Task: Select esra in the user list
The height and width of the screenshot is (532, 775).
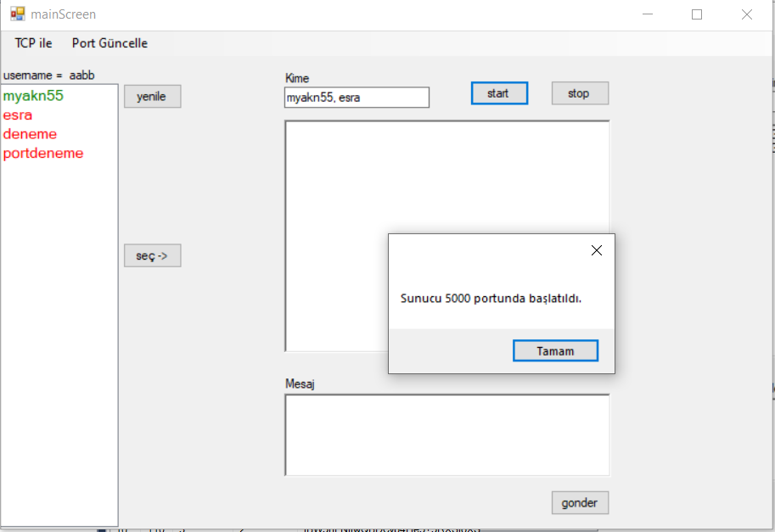Action: pyautogui.click(x=18, y=115)
